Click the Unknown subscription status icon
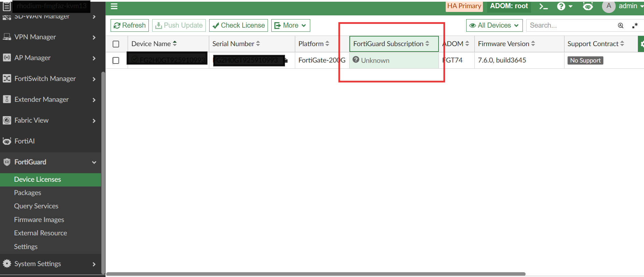 [x=356, y=60]
